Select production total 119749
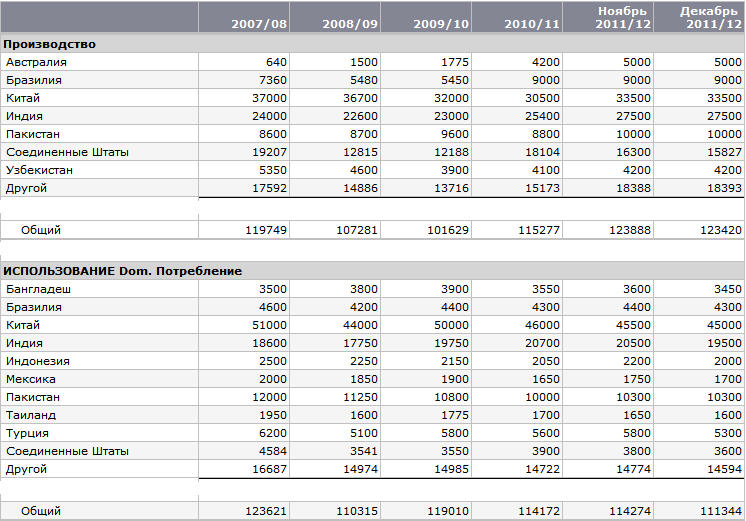746x521 pixels. [x=266, y=230]
